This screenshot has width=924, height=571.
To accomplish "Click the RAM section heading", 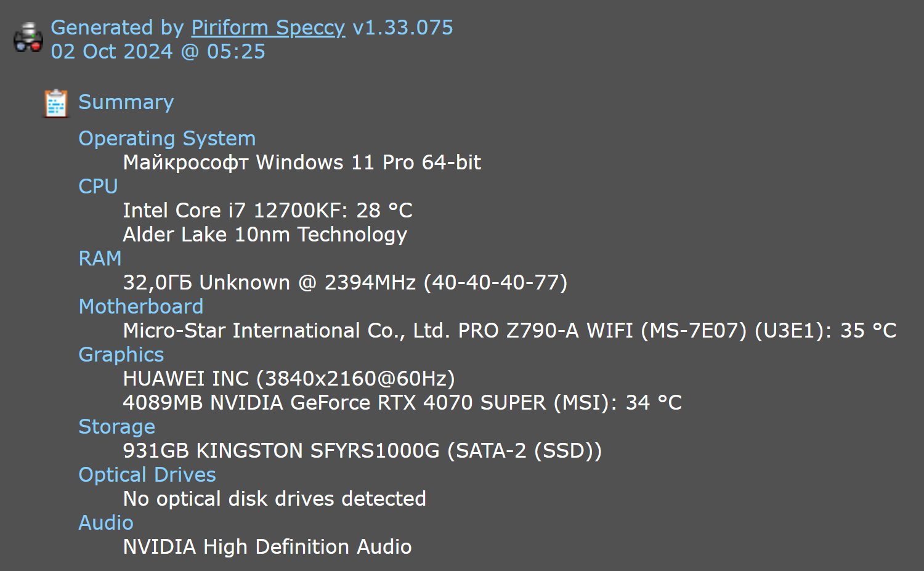I will click(x=100, y=259).
